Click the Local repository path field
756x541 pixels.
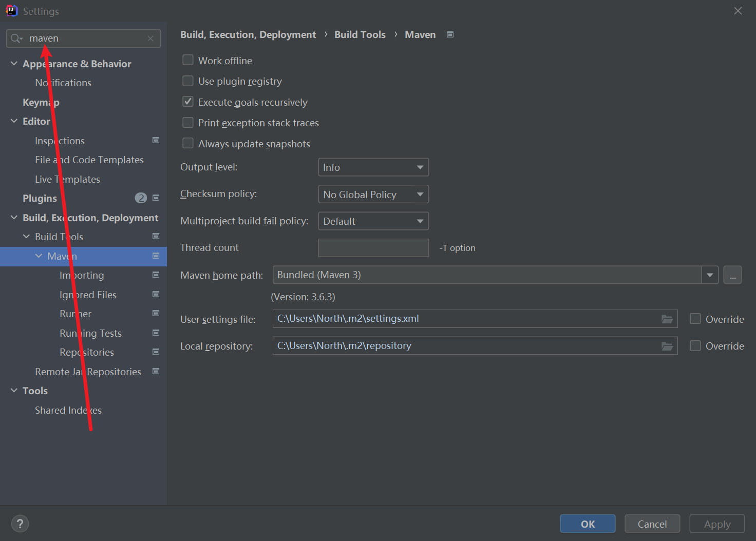click(475, 346)
